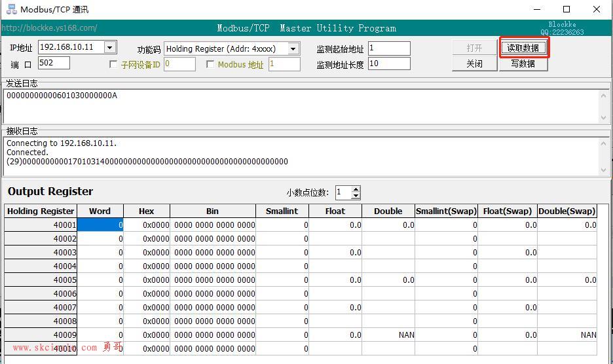This screenshot has width=613, height=364.
Task: Select the Word cell for 40001
Action: pyautogui.click(x=100, y=225)
